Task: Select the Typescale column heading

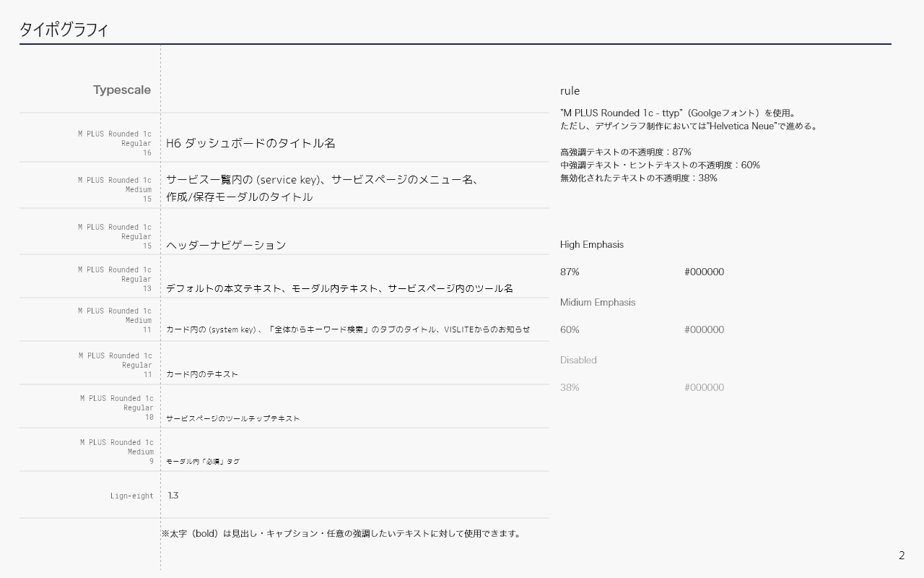Action: (x=121, y=90)
